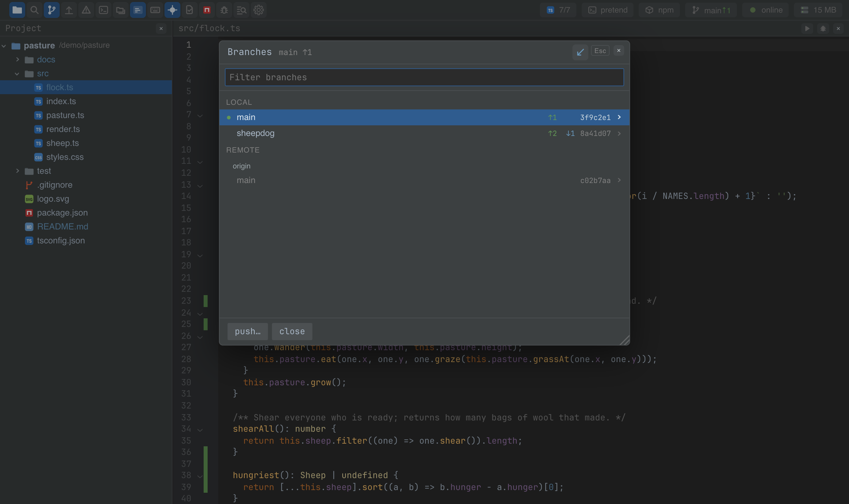849x504 pixels.
Task: Expand the docs folder in project tree
Action: click(x=17, y=59)
